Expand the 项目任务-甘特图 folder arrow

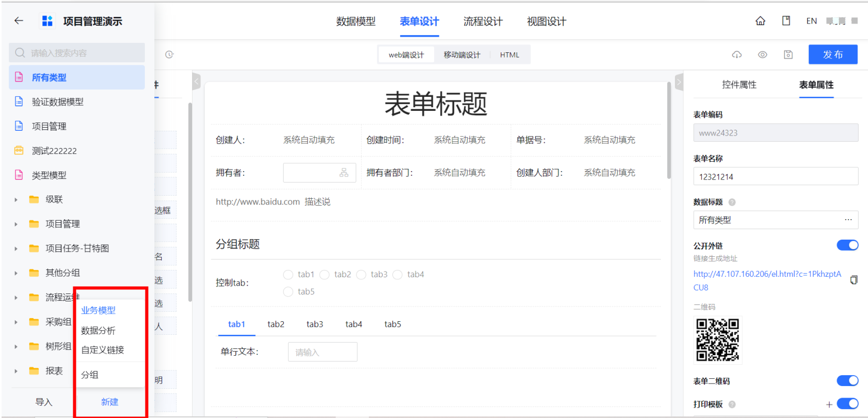click(x=16, y=248)
